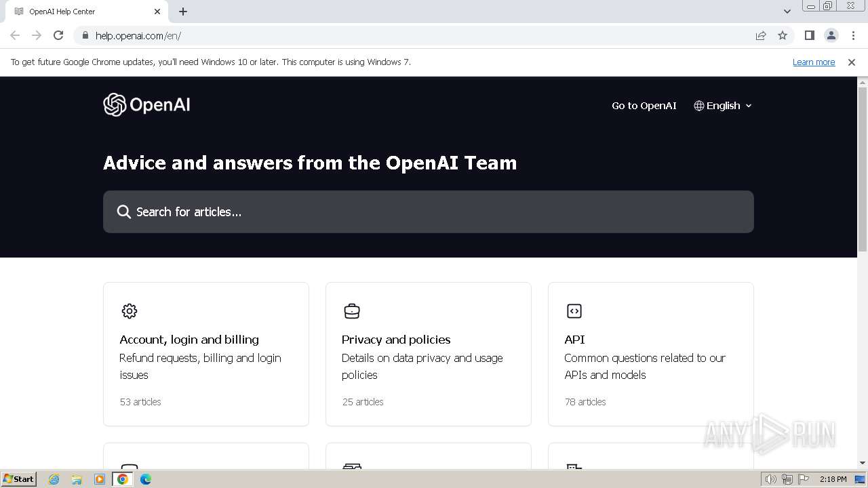Screen dimensions: 868x488
Task: Reload the page using refresh icon
Action: pyautogui.click(x=58, y=35)
